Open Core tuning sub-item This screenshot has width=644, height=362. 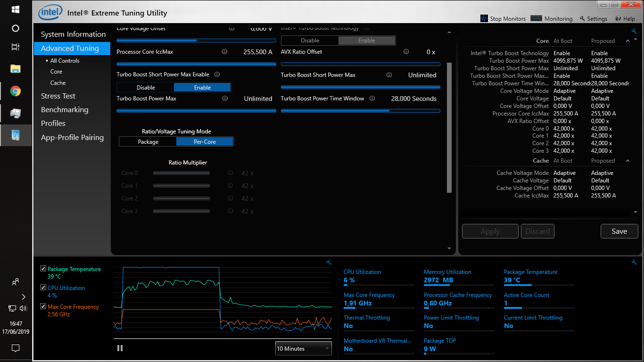tap(57, 72)
